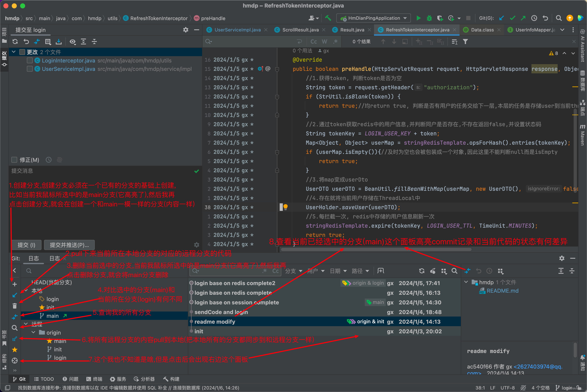This screenshot has height=392, width=587.
Task: Switch to ScrollResult.java tab
Action: (x=300, y=30)
